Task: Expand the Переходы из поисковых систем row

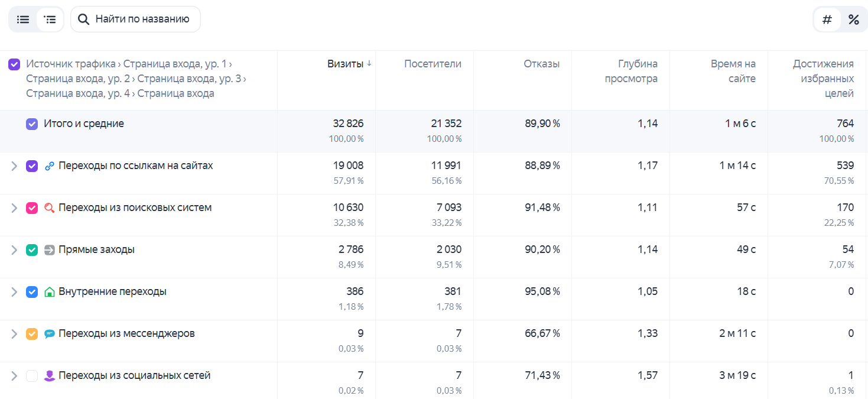Action: click(x=15, y=208)
